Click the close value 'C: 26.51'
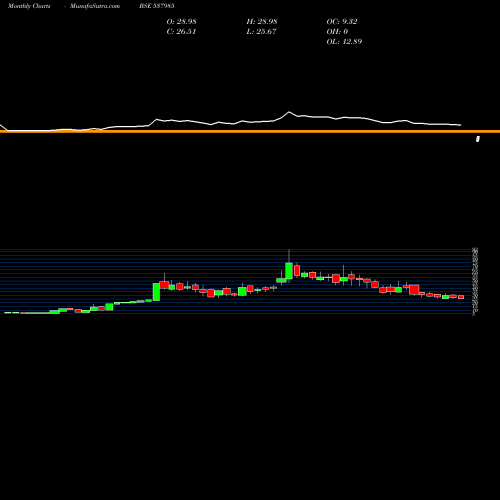Viewport: 500px width, 500px height. [181, 31]
